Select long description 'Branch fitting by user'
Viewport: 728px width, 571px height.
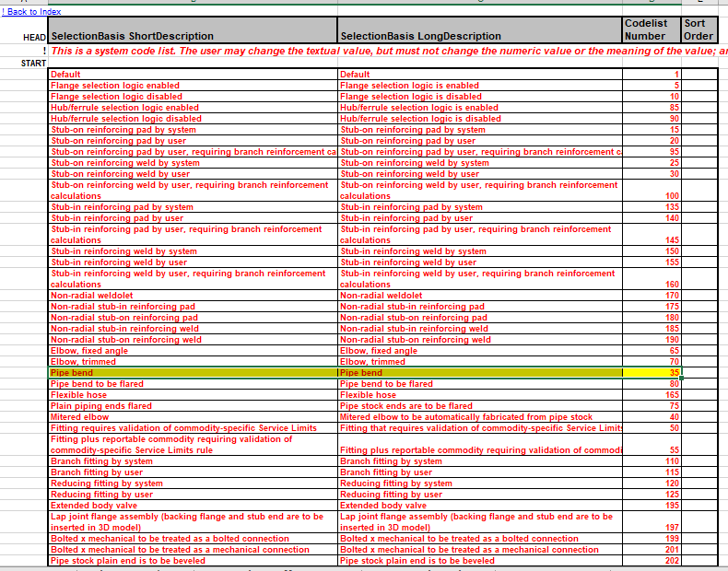click(x=479, y=472)
